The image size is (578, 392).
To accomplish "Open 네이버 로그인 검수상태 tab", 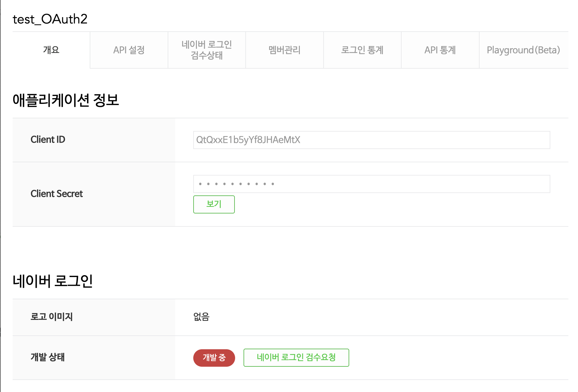I will (207, 50).
